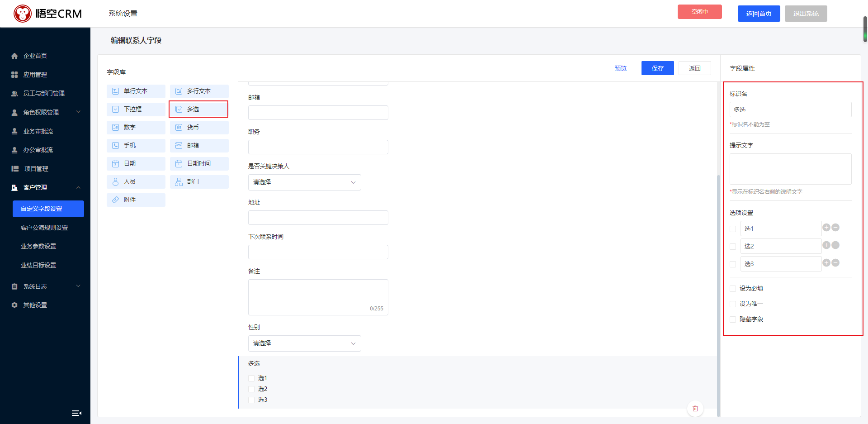Check the 选1 option checkbox in 选项设置

coord(733,229)
